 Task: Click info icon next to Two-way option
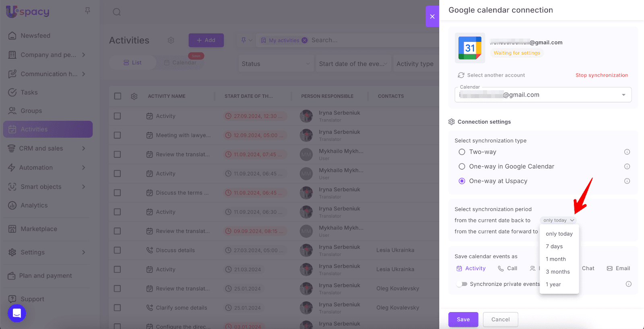(627, 152)
